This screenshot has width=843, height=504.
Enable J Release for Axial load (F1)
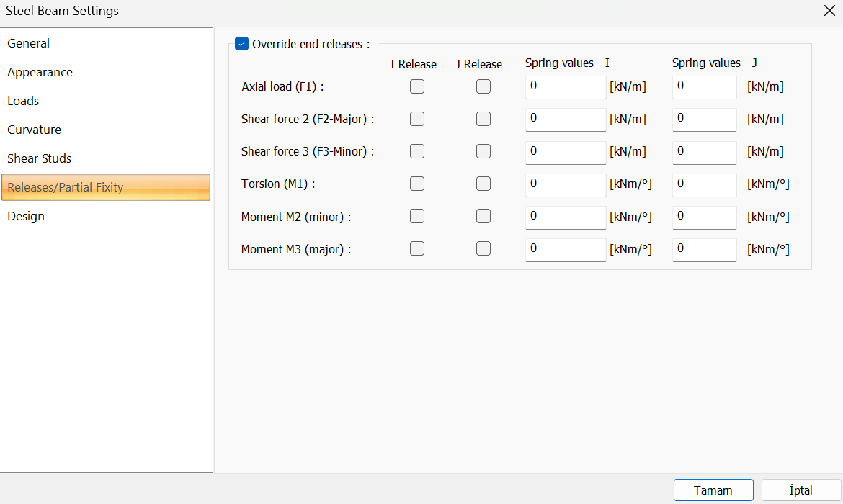(483, 86)
